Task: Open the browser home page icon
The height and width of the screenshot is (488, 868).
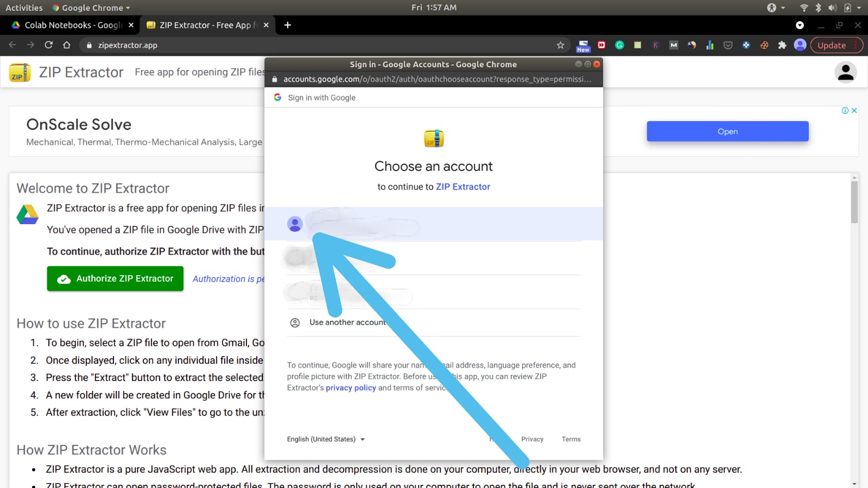Action: pos(67,45)
